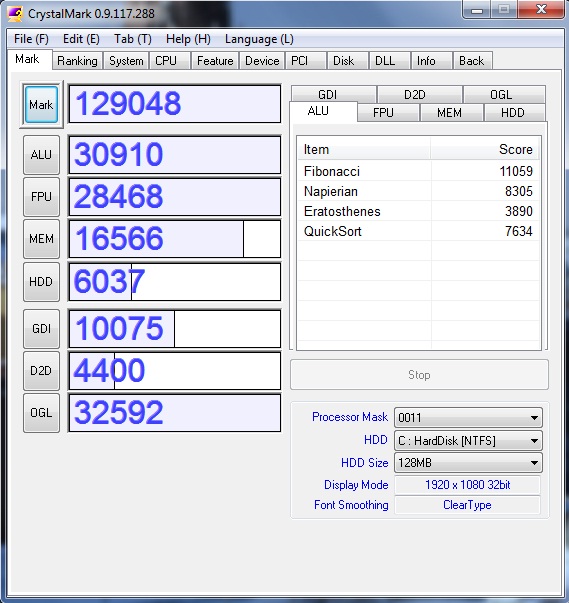Select the Fibonacci row in score list

(418, 171)
